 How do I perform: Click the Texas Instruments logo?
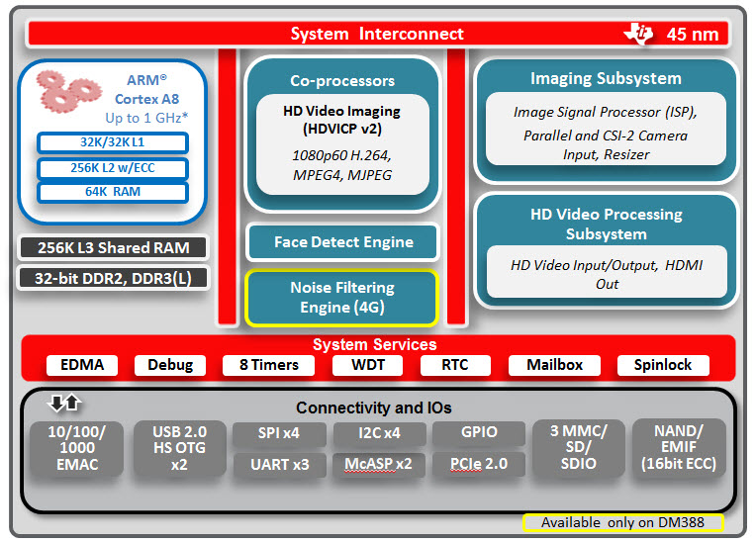[638, 34]
